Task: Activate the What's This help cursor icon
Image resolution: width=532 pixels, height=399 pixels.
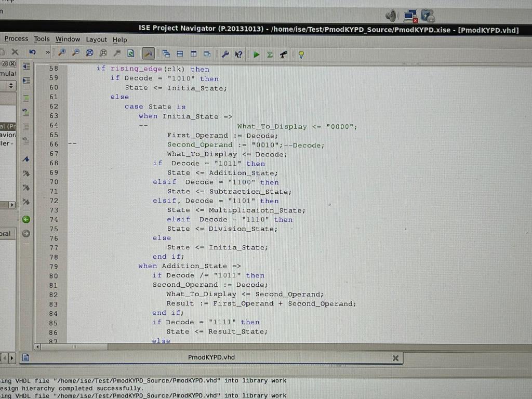Action: click(238, 54)
